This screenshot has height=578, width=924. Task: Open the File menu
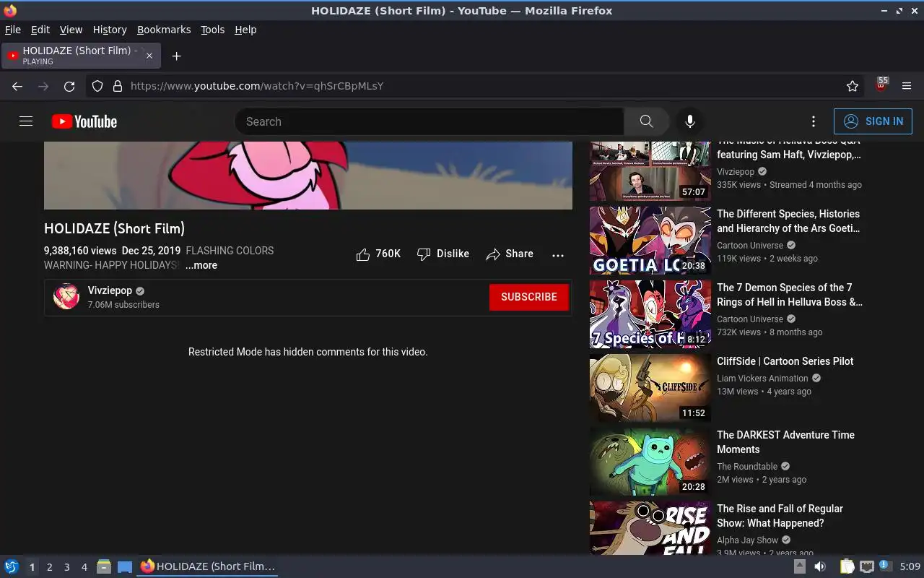pyautogui.click(x=13, y=30)
